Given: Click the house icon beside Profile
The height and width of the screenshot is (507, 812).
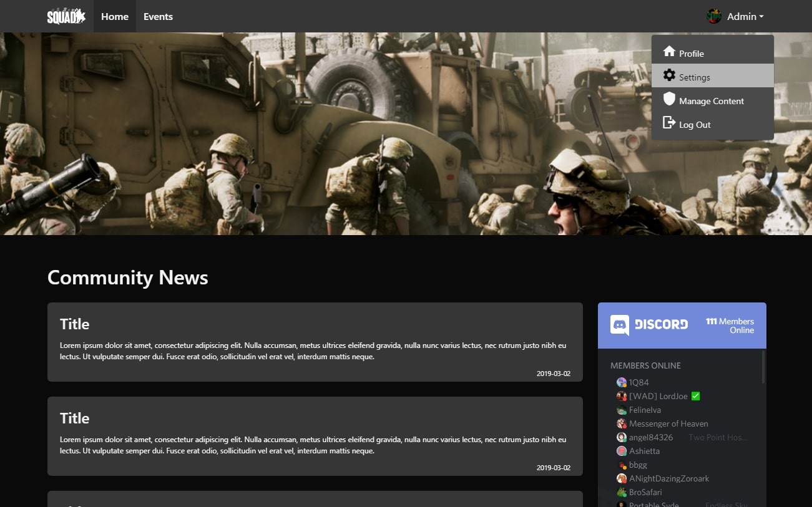Looking at the screenshot, I should click(x=669, y=51).
